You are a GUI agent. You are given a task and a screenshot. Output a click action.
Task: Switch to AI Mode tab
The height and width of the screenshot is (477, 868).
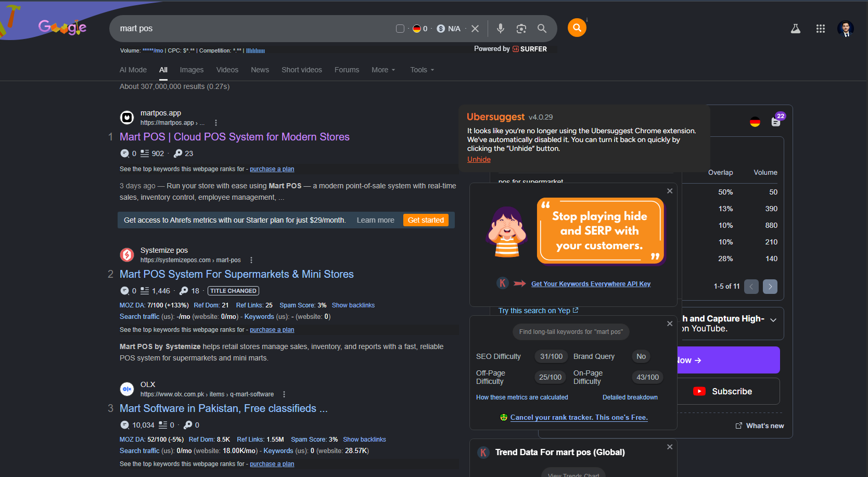[133, 70]
